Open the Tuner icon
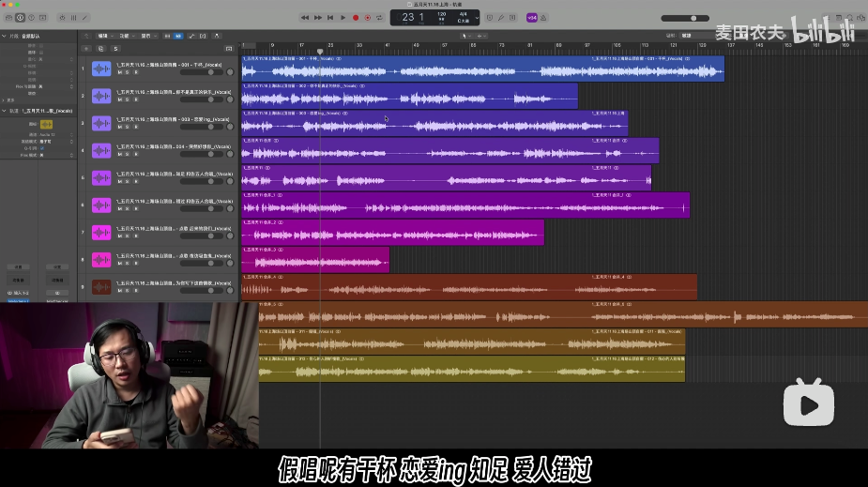Image resolution: width=868 pixels, height=487 pixels. point(501,18)
